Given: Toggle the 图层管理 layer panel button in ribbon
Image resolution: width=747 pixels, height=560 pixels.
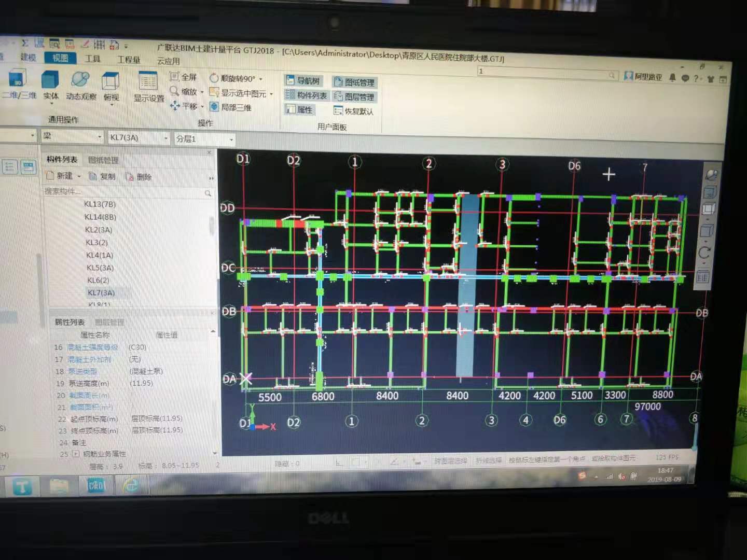Looking at the screenshot, I should (x=354, y=96).
